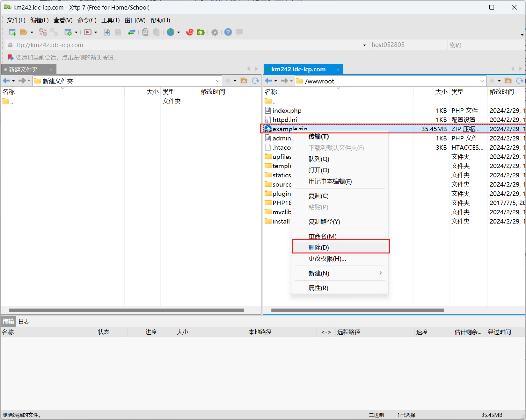
Task: Expand the local path dropdown
Action: pyautogui.click(x=218, y=81)
